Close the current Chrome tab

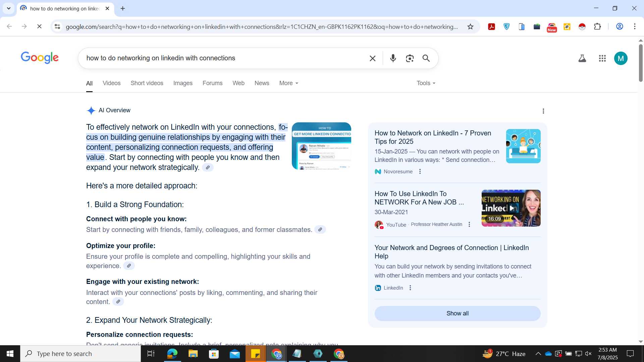(x=107, y=8)
